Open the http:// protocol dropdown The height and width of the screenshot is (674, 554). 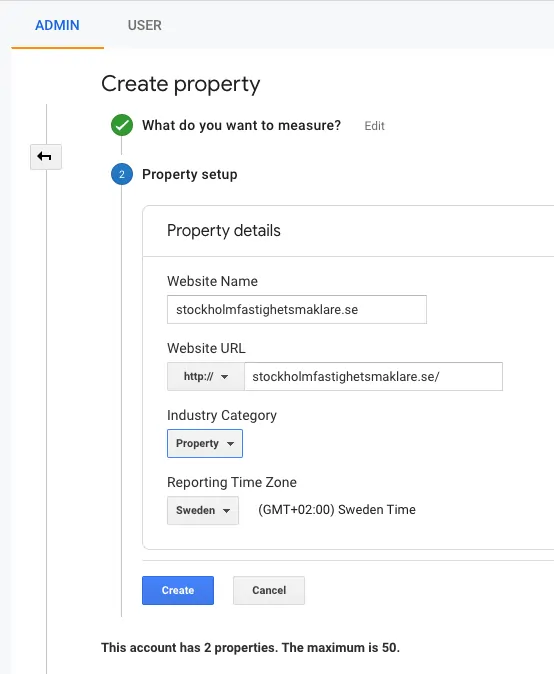[206, 377]
